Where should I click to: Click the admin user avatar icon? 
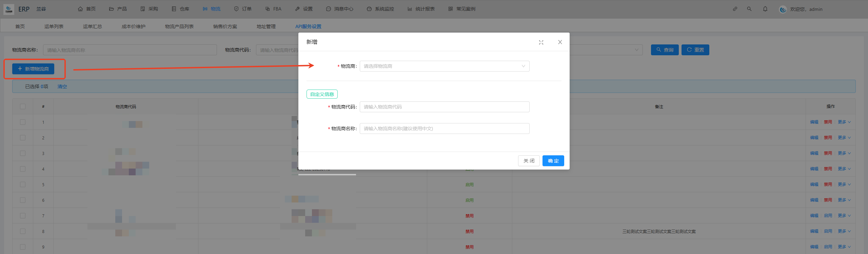[783, 9]
